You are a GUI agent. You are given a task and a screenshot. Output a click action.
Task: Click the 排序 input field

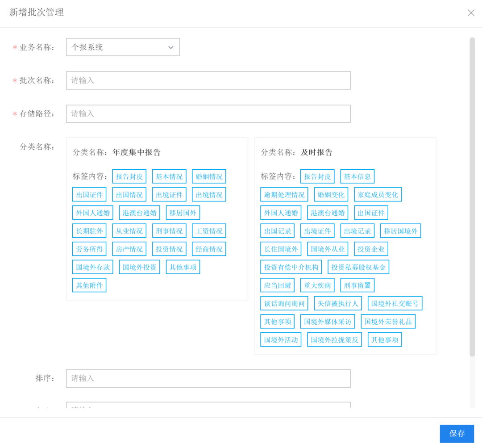pos(208,378)
